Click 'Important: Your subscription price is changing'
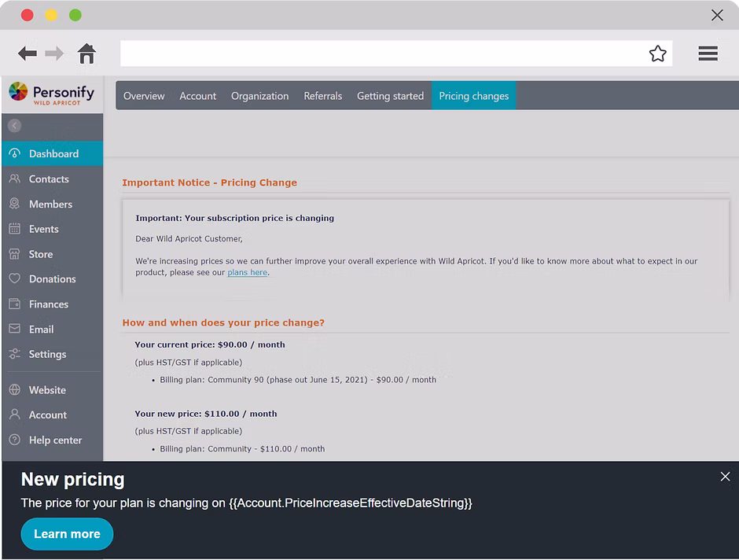739x560 pixels. [235, 218]
